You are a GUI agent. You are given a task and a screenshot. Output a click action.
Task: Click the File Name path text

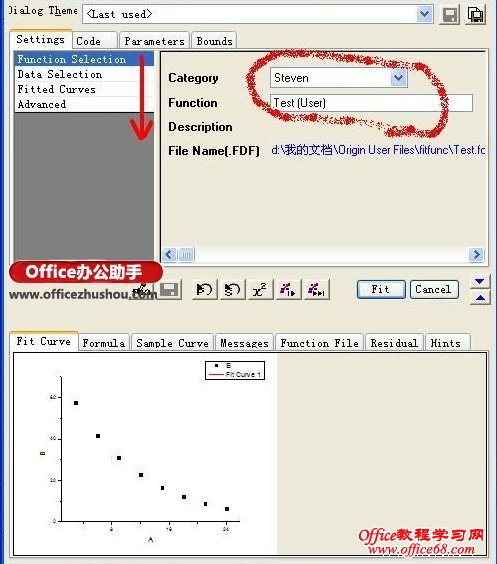[378, 150]
